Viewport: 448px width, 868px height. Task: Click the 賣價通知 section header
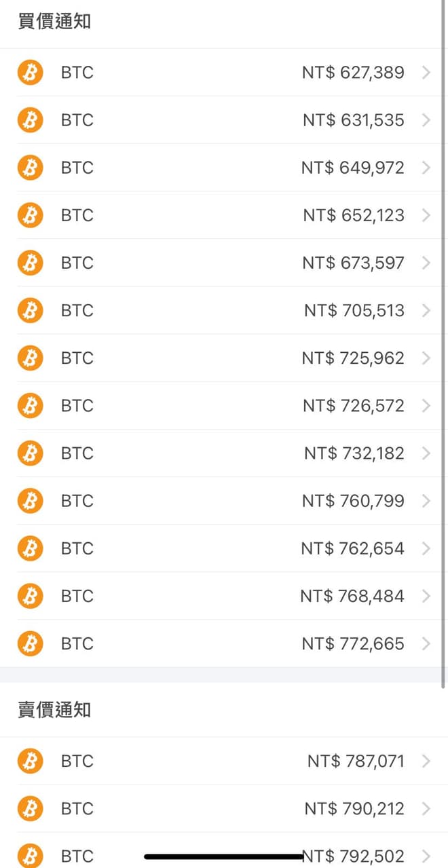[54, 710]
